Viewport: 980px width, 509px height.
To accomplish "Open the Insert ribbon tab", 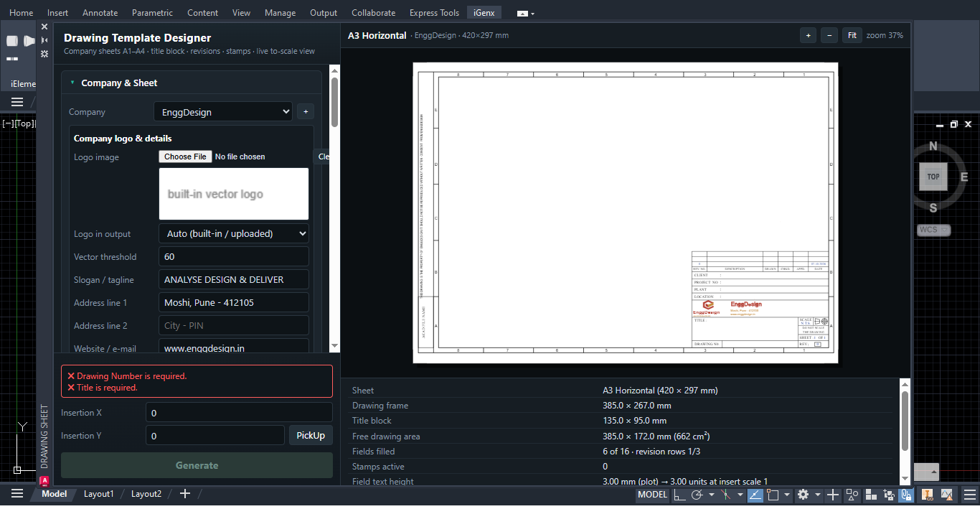I will click(58, 13).
